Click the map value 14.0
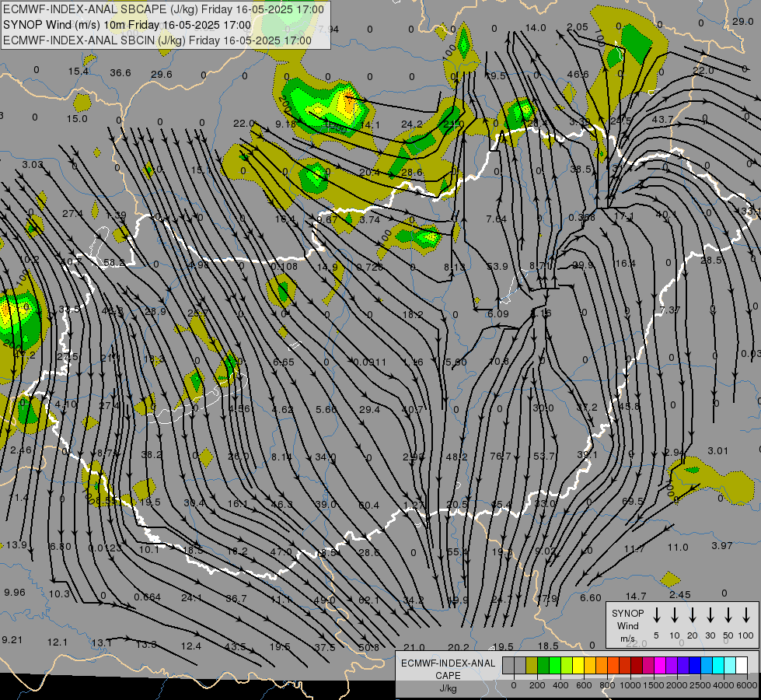 (x=536, y=28)
